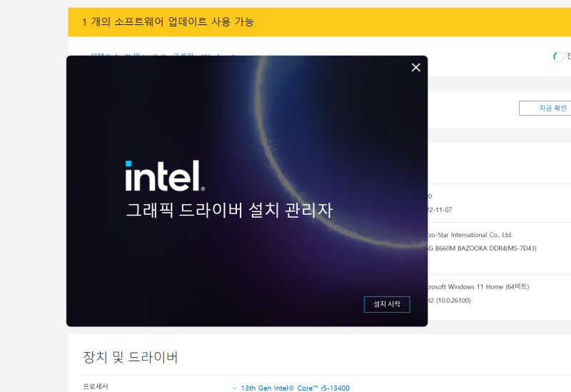Click the 지금 확인 button
This screenshot has width=571, height=392.
(545, 109)
